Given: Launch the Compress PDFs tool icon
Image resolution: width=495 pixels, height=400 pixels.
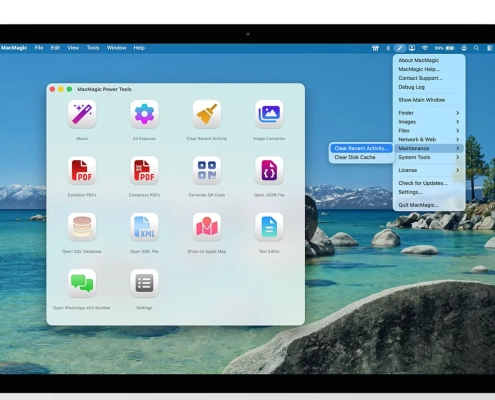Looking at the screenshot, I should 144,170.
